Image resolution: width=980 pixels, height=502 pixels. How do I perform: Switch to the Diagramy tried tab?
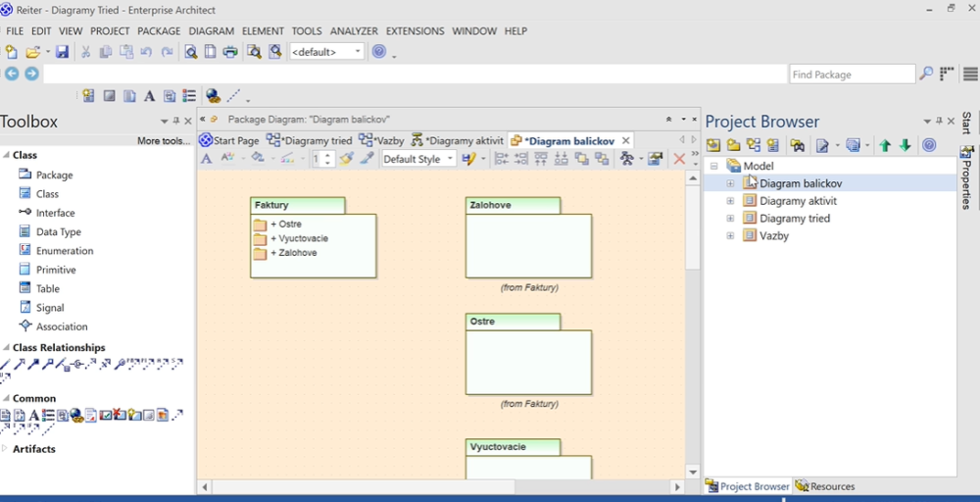tap(310, 140)
